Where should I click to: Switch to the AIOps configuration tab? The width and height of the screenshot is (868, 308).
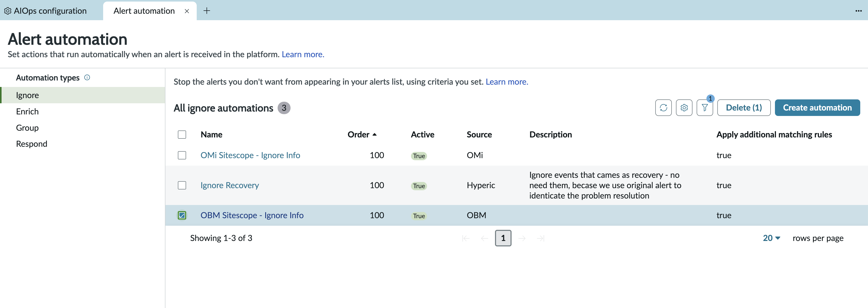click(x=45, y=11)
